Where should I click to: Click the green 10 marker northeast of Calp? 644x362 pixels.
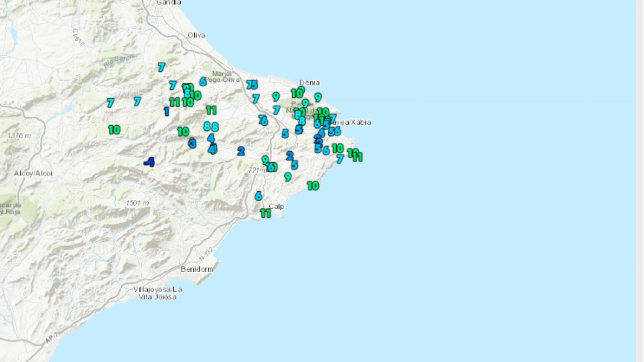point(313,186)
